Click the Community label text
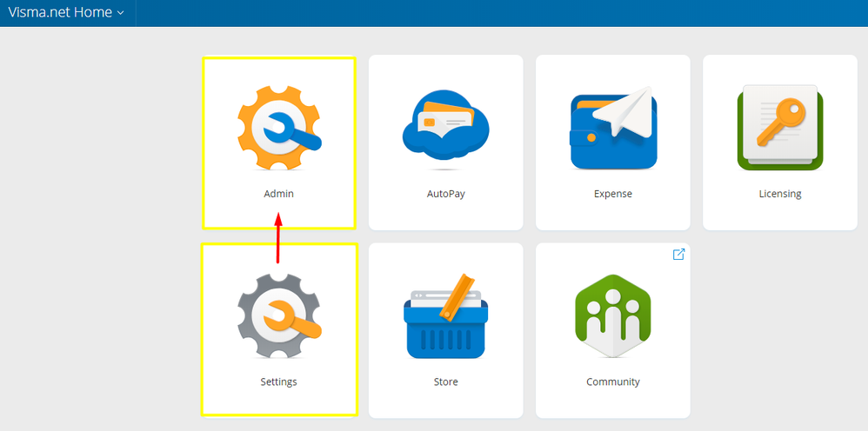Viewport: 868px width, 431px height. 613,382
